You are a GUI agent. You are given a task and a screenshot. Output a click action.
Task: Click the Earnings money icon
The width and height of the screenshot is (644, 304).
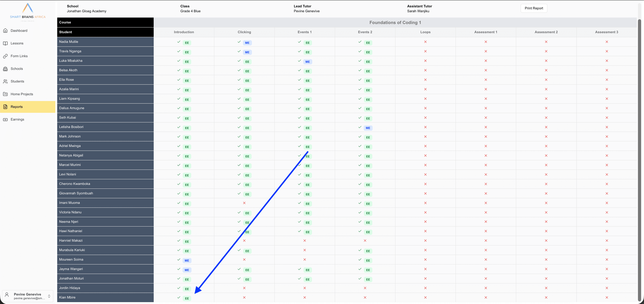5,119
